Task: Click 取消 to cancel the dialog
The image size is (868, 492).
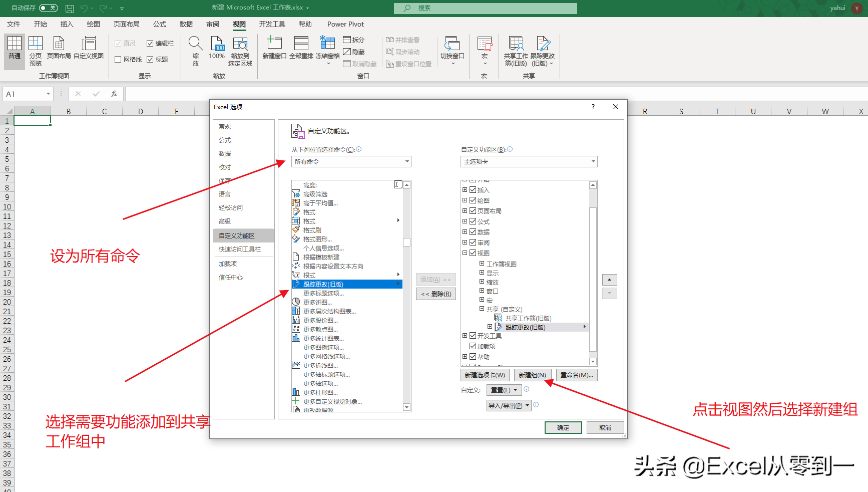Action: tap(605, 427)
